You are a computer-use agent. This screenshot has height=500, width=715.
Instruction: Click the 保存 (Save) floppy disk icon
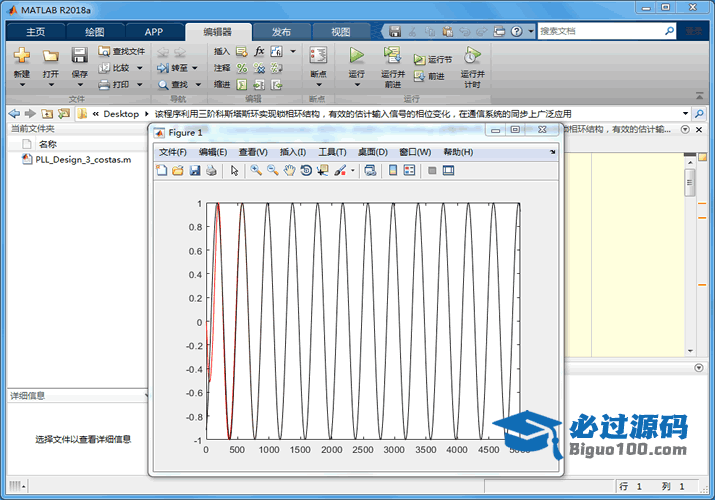click(x=79, y=56)
